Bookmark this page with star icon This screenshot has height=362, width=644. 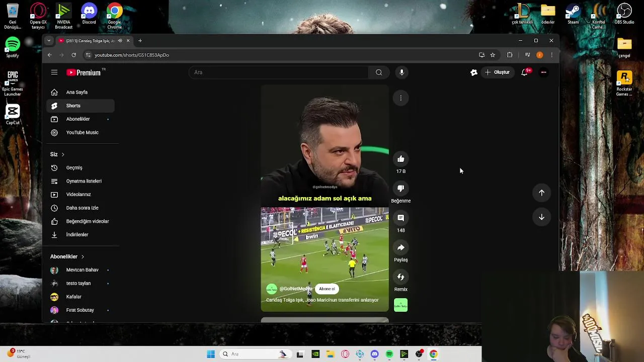[493, 55]
